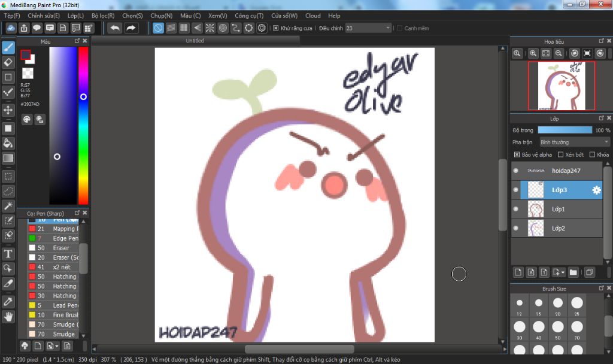Select the Eyedropper tool
613x364 pixels.
pos(8,302)
